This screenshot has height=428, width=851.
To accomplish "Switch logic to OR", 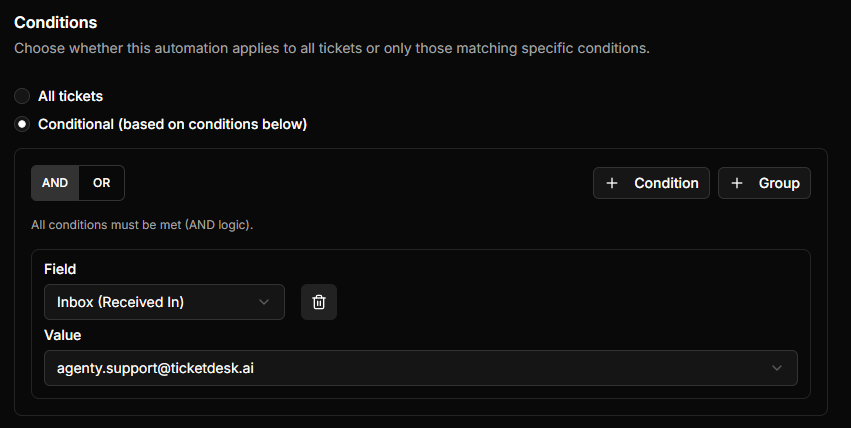I will point(101,183).
